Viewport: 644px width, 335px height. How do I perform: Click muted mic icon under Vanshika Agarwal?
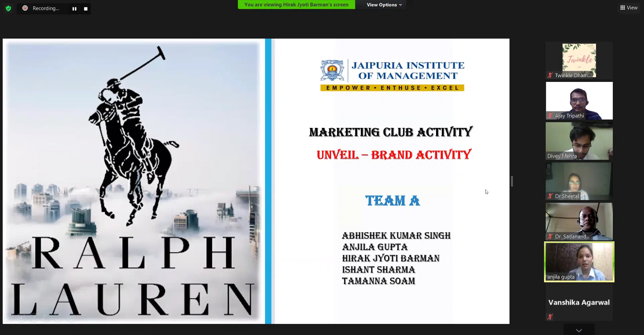550,317
